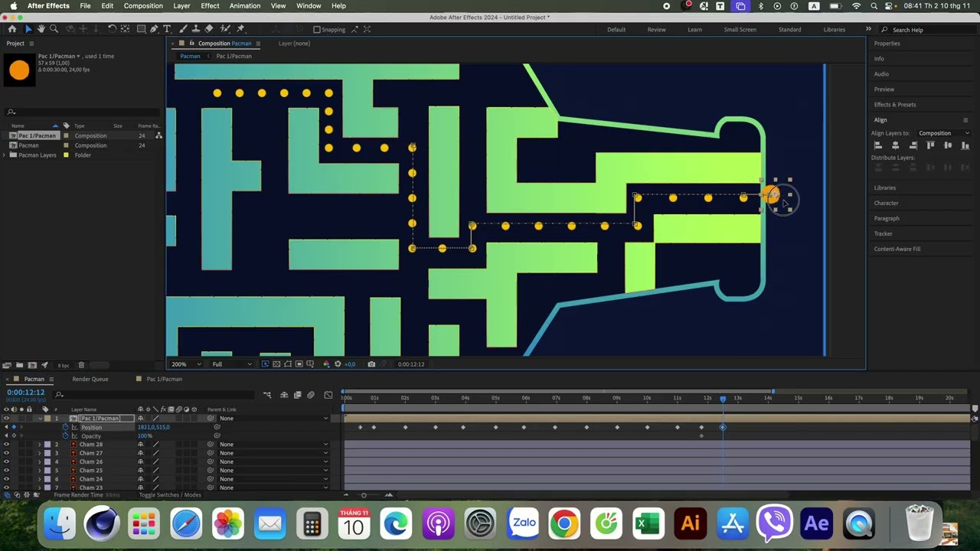Collapse the Pac 1/Pacman layer properties
Screen dimensions: 980x551
point(40,419)
